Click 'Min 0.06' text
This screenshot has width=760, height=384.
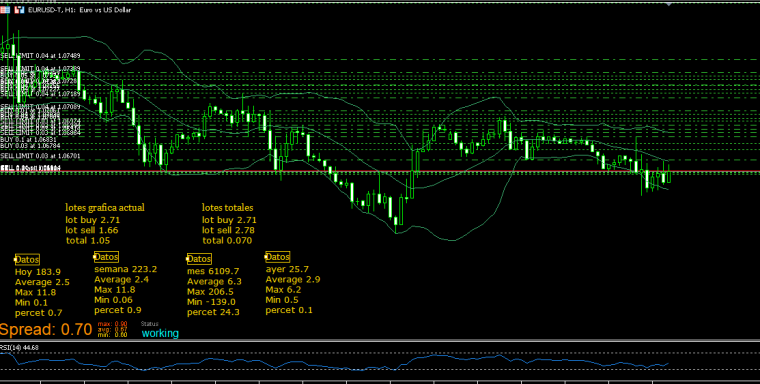coord(113,300)
